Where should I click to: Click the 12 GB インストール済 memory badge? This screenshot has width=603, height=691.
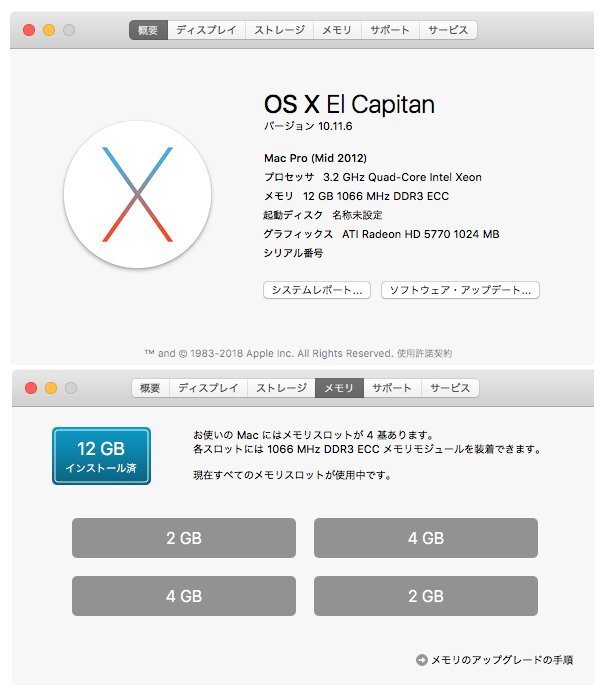(101, 456)
